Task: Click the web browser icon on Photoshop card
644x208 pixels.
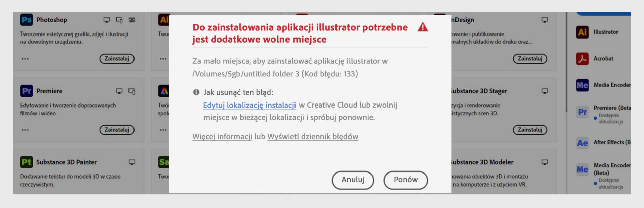Action: click(x=132, y=20)
